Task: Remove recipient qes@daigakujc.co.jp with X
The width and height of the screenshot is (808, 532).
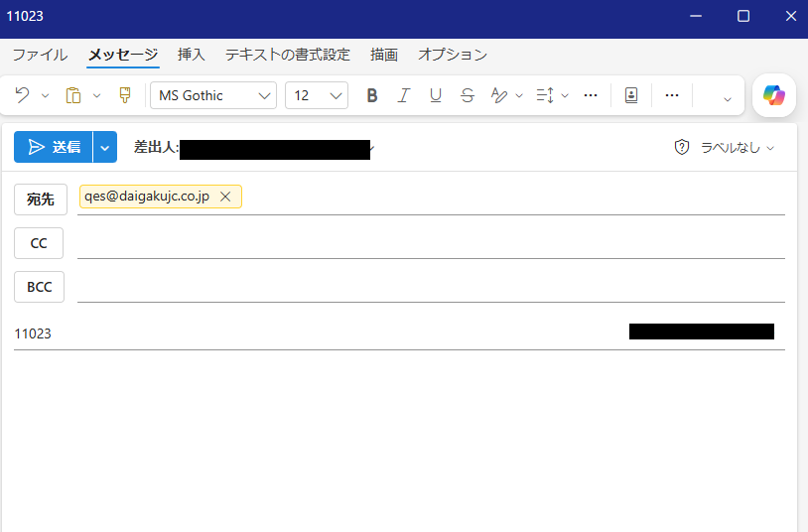Action: (225, 197)
